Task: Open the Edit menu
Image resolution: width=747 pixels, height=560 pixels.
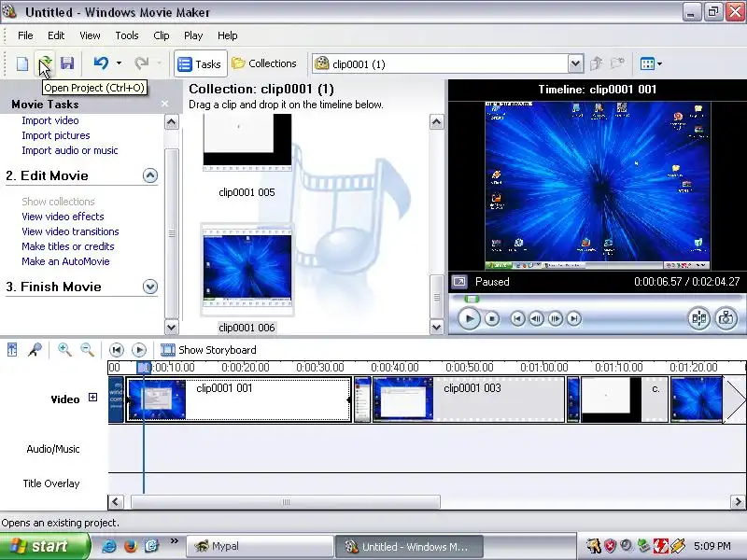Action: click(x=56, y=35)
